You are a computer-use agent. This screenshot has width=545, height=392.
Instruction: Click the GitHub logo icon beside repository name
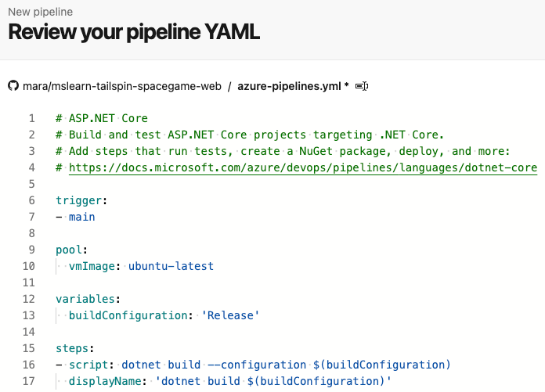click(x=13, y=85)
